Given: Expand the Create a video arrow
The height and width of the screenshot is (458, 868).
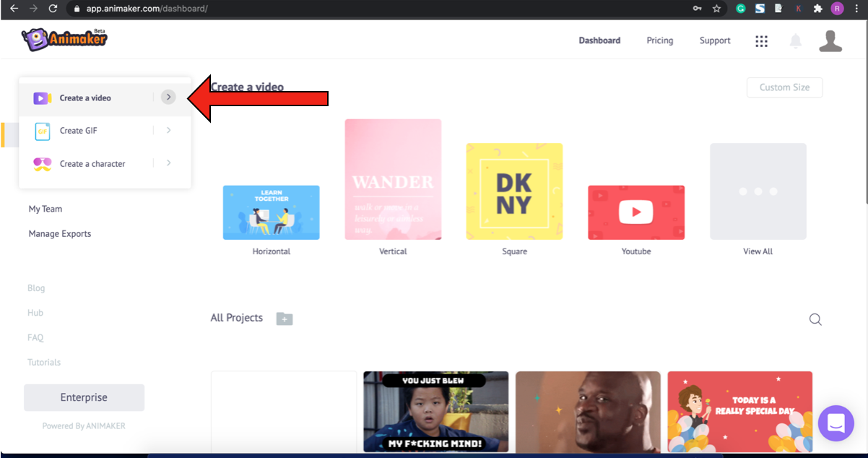Looking at the screenshot, I should point(168,97).
